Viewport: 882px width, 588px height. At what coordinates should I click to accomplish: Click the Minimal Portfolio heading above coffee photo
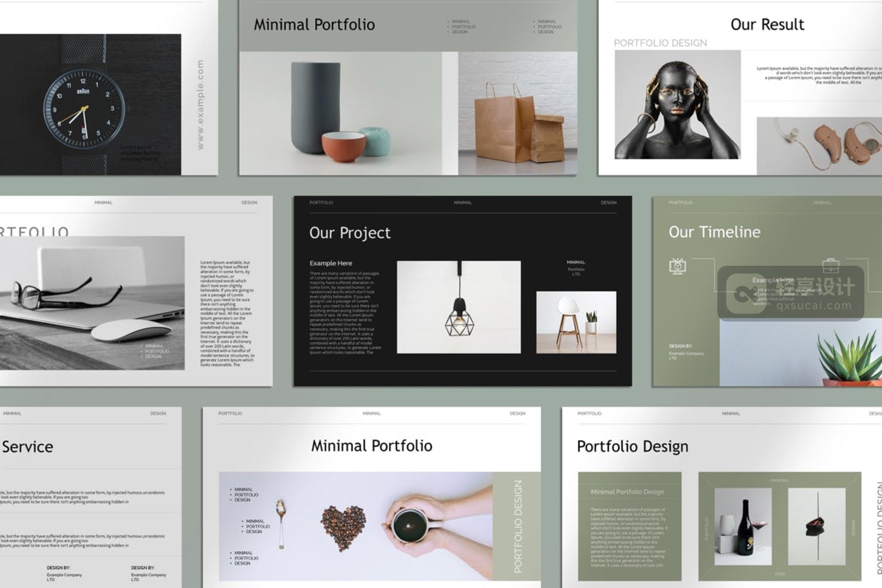372,446
